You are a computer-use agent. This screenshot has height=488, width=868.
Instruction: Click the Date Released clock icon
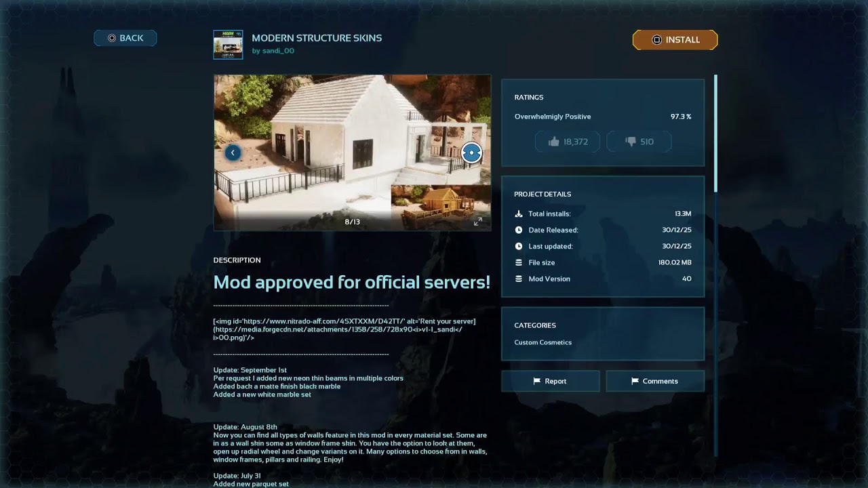click(519, 230)
